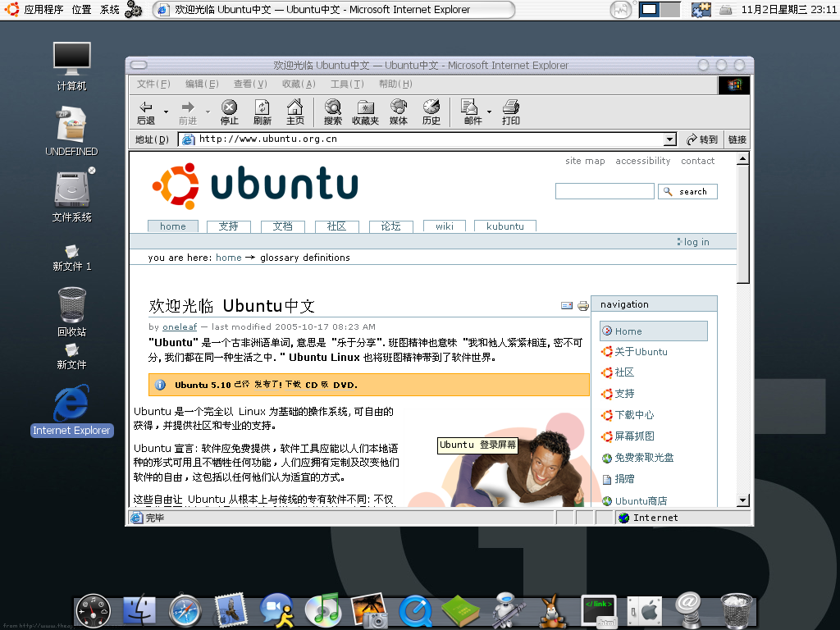The image size is (840, 630).
Task: Switch to the 文档 site tab
Action: coord(282,226)
